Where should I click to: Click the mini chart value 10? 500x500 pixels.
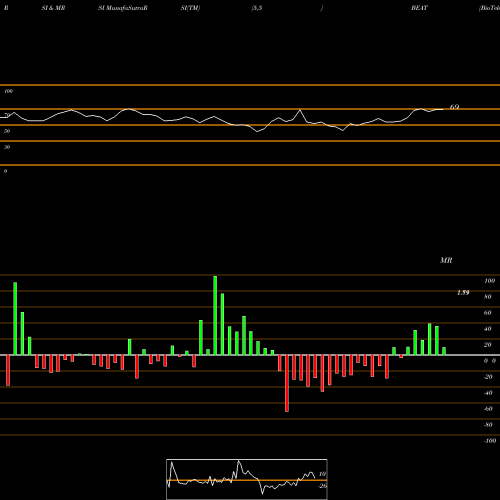pyautogui.click(x=322, y=474)
